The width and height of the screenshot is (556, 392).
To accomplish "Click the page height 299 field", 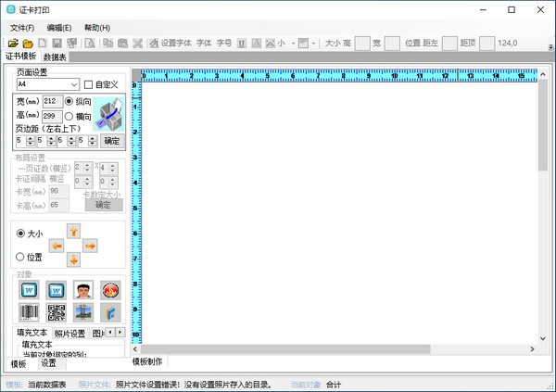I will 52,116.
